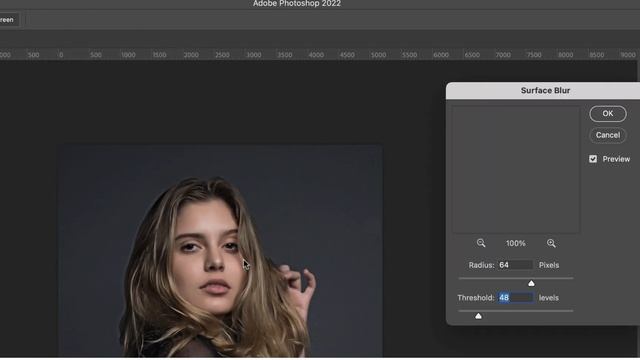Click the partially visible screen mode button
640x360 pixels.
click(9, 20)
